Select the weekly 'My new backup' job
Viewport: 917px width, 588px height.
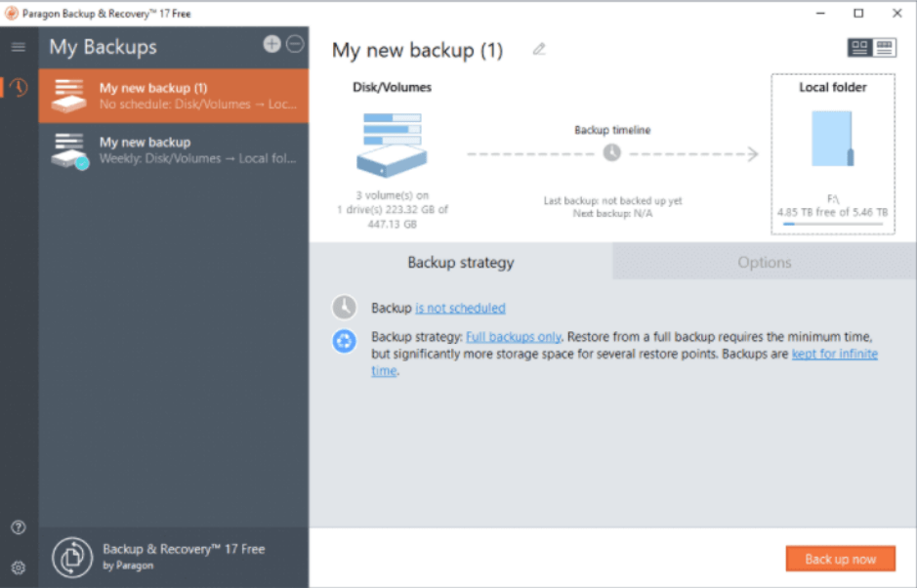coord(174,149)
